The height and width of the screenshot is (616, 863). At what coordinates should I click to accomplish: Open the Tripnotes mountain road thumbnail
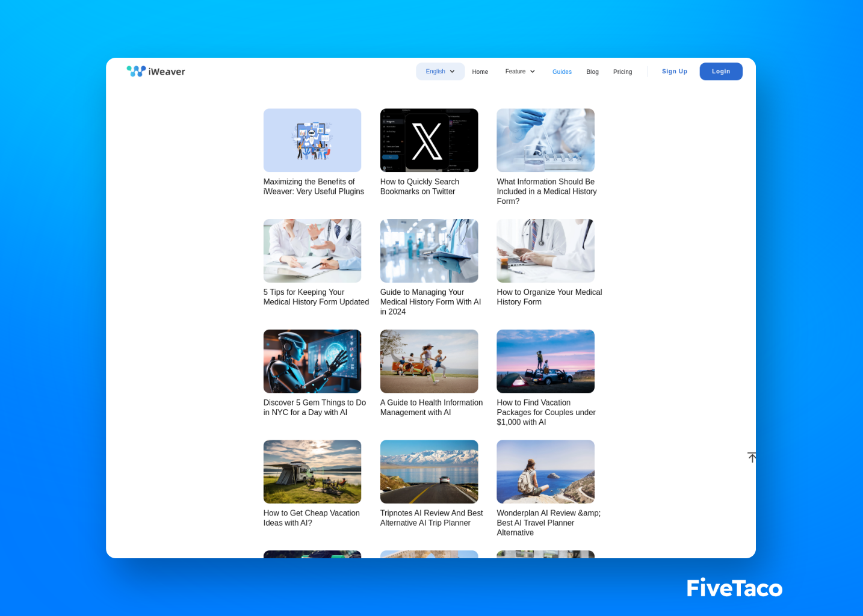coord(428,472)
